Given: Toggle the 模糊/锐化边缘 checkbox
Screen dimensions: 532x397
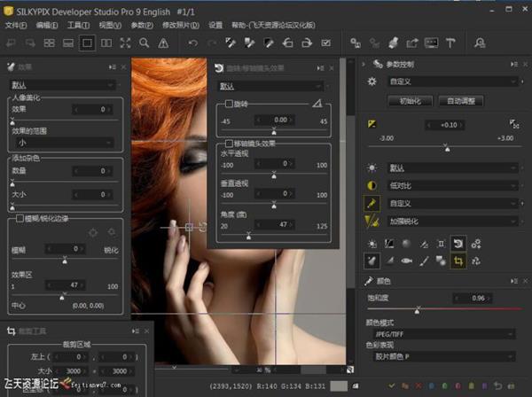Looking at the screenshot, I should pyautogui.click(x=20, y=218).
